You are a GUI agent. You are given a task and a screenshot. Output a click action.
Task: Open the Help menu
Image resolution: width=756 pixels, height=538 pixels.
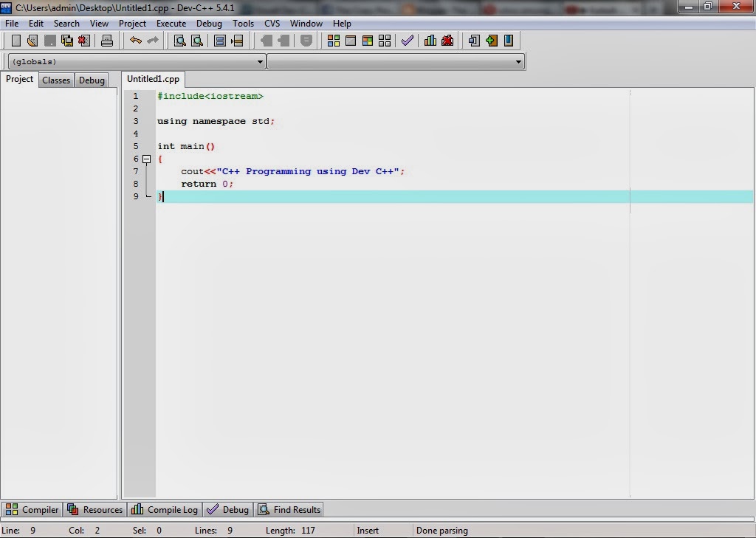(x=342, y=24)
